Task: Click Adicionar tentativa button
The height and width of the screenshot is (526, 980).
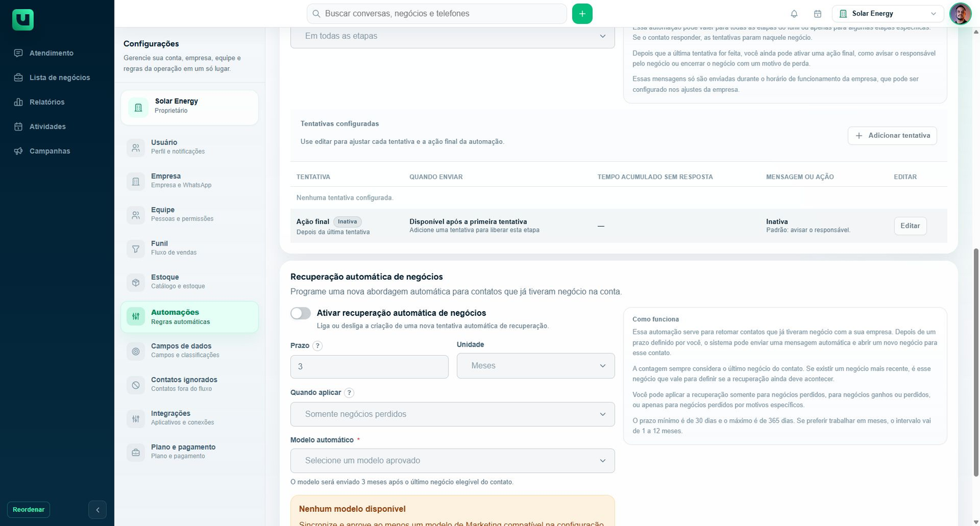Action: coord(892,135)
